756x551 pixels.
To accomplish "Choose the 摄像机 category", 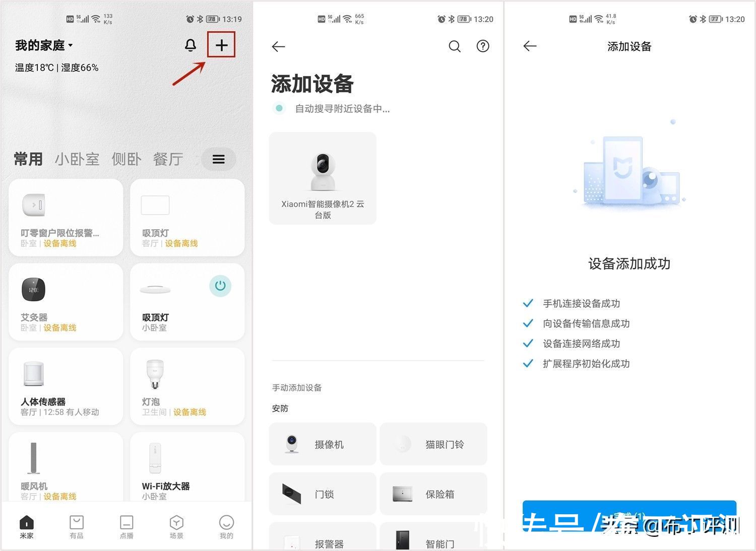I will pos(323,444).
